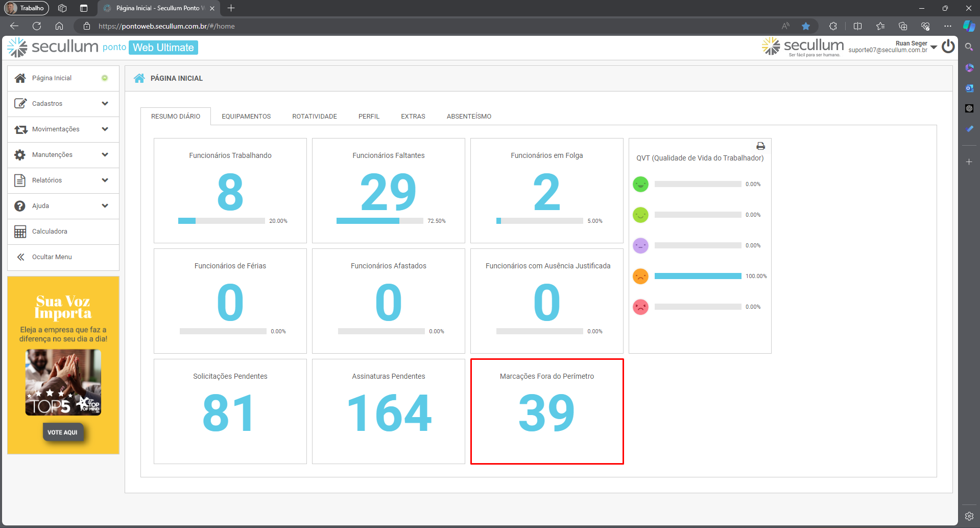The image size is (980, 528).
Task: Click the favorite star in address bar
Action: click(806, 26)
